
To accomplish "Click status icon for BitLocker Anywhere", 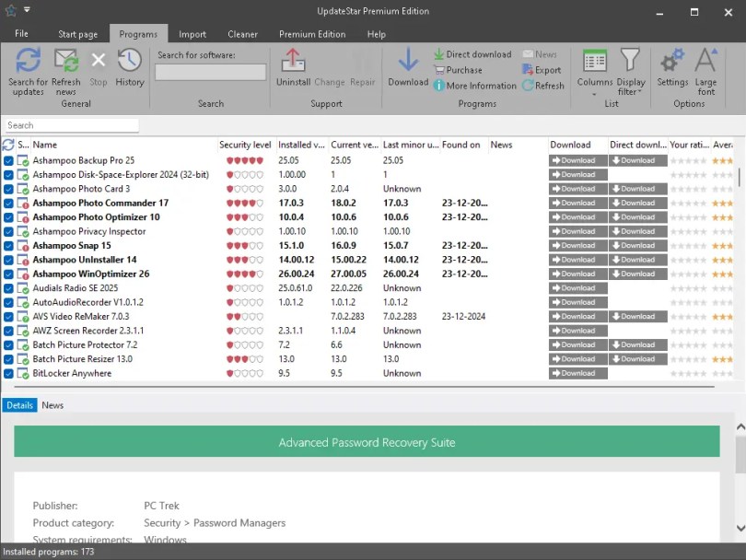I will point(23,374).
